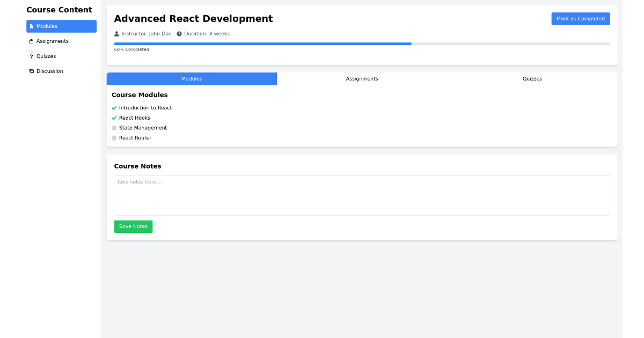The width and height of the screenshot is (644, 338).
Task: Click the duration clock icon
Action: (x=179, y=33)
